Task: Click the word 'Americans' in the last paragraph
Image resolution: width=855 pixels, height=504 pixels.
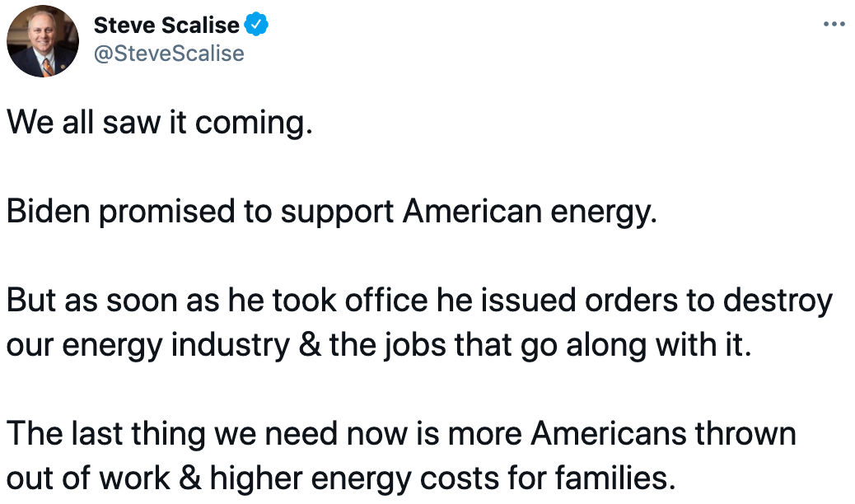Action: click(x=609, y=434)
